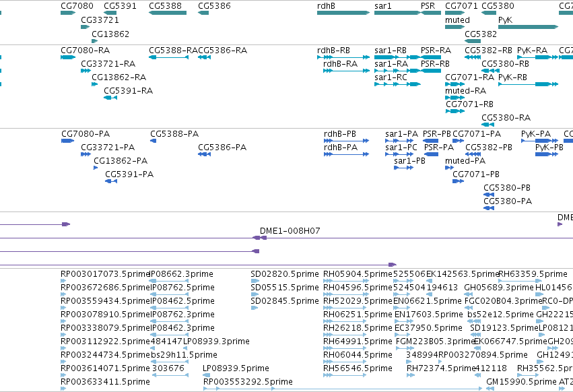Select EST RH56546.5prime label

point(358,368)
